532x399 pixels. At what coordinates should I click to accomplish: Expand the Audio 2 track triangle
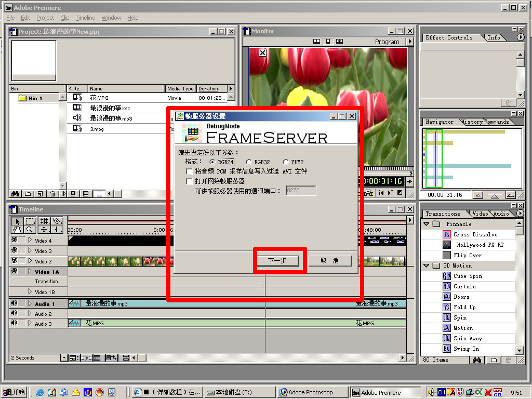[30, 313]
